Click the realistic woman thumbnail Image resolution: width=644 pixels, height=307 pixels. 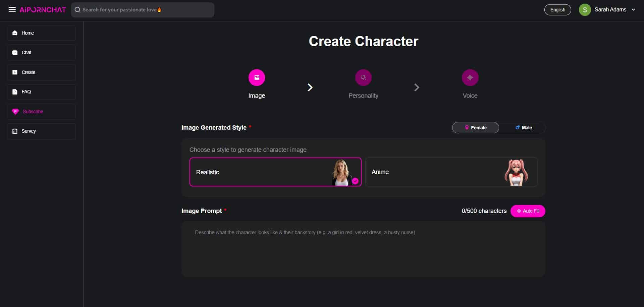(x=342, y=172)
